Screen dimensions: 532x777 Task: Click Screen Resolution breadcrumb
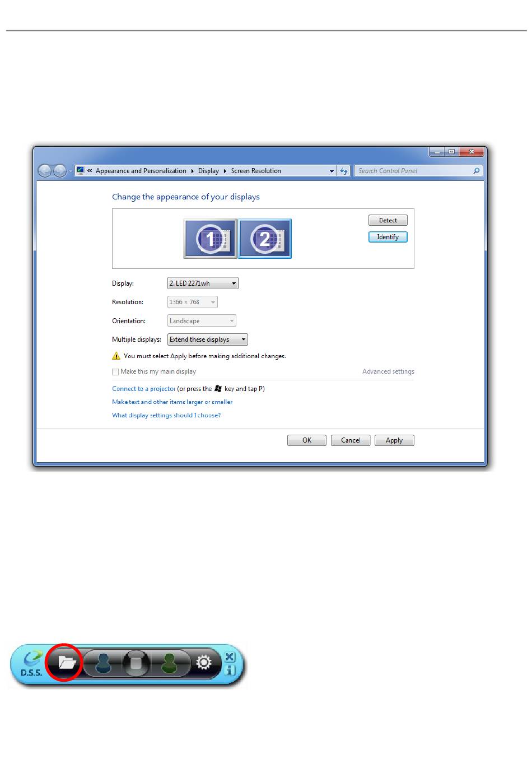256,171
